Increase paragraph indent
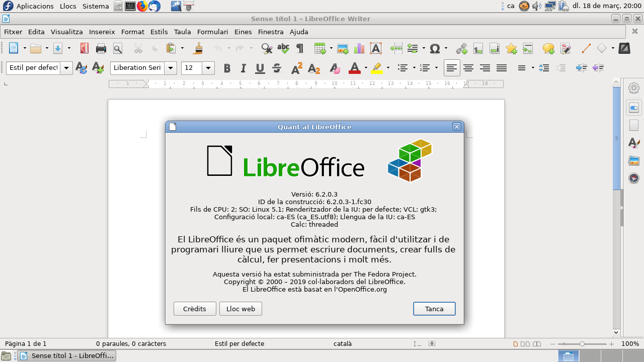 point(581,68)
